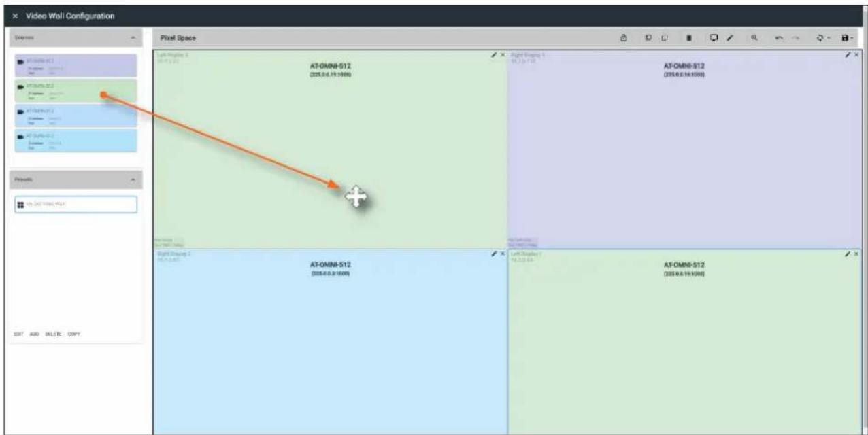Click the magnifier zoom icon in toolbar
Viewport: 868px width, 435px height.
pyautogui.click(x=755, y=38)
